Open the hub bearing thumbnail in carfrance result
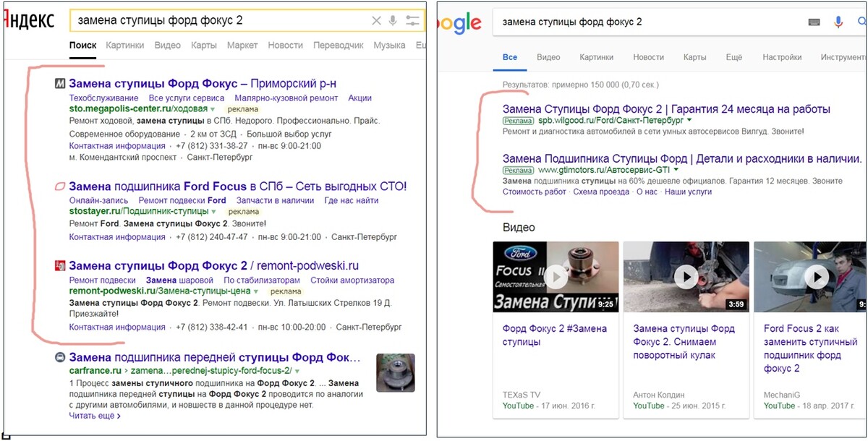 click(x=396, y=373)
